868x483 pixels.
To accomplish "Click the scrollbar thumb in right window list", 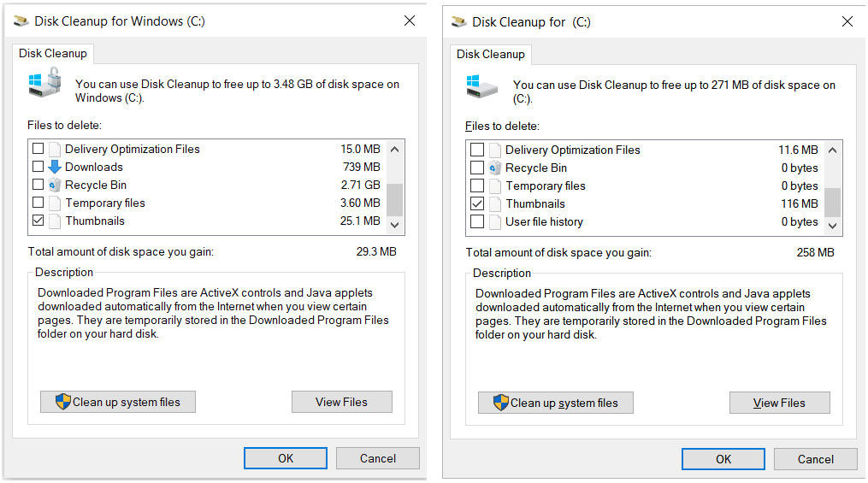I will point(833,202).
